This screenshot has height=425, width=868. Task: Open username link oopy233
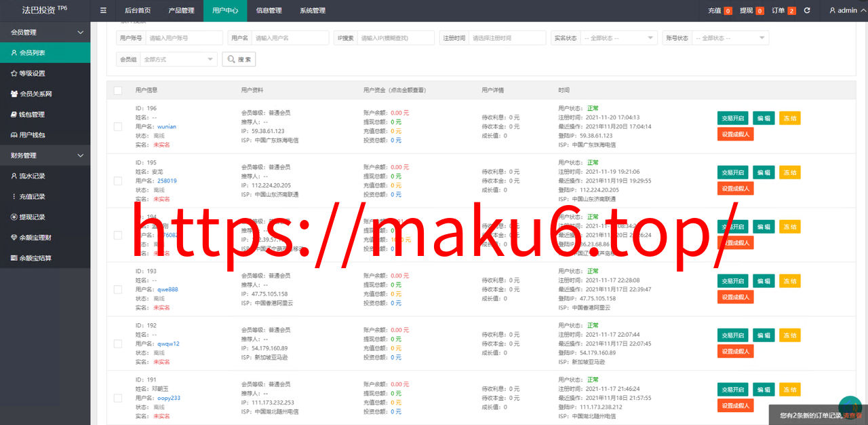(x=169, y=398)
